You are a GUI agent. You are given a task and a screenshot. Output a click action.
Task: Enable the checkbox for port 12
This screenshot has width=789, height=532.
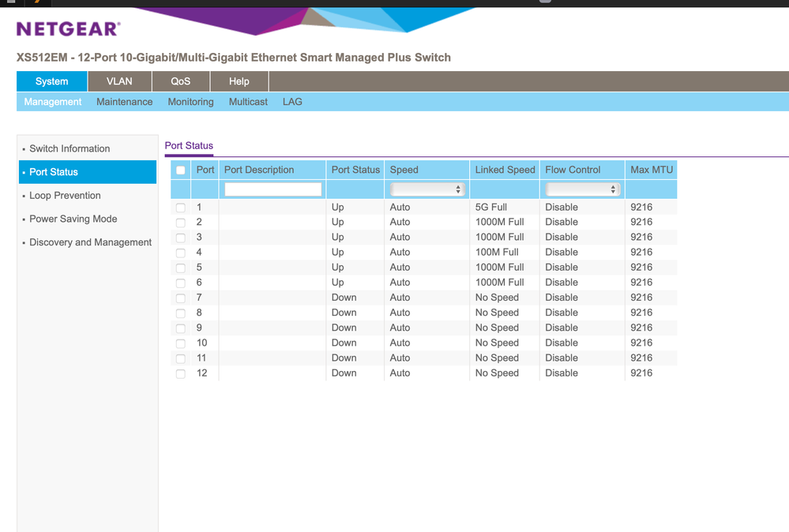click(181, 373)
